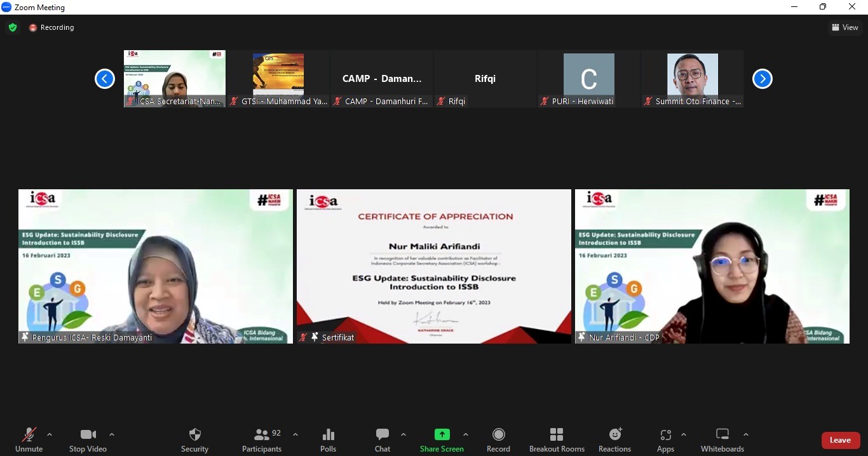Open the Security shield options
868x456 pixels.
[x=194, y=439]
